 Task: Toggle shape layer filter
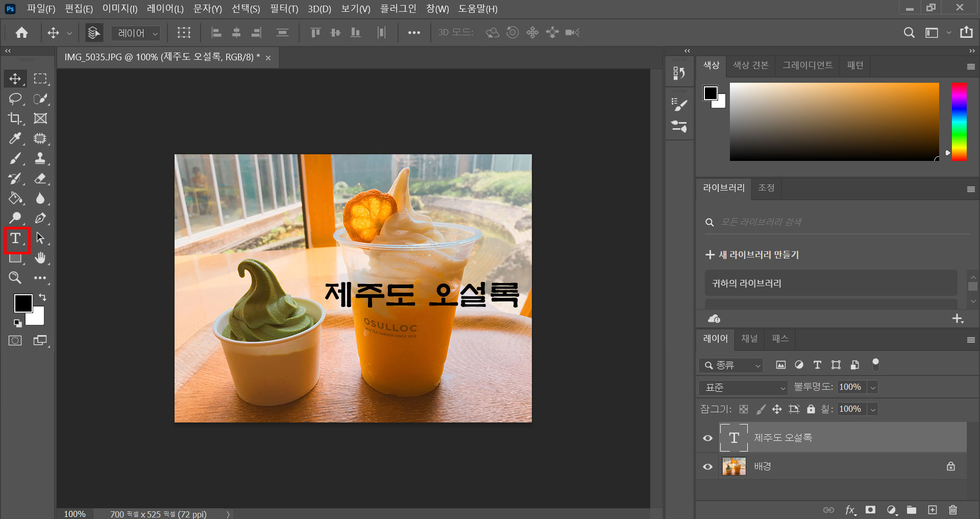[836, 365]
